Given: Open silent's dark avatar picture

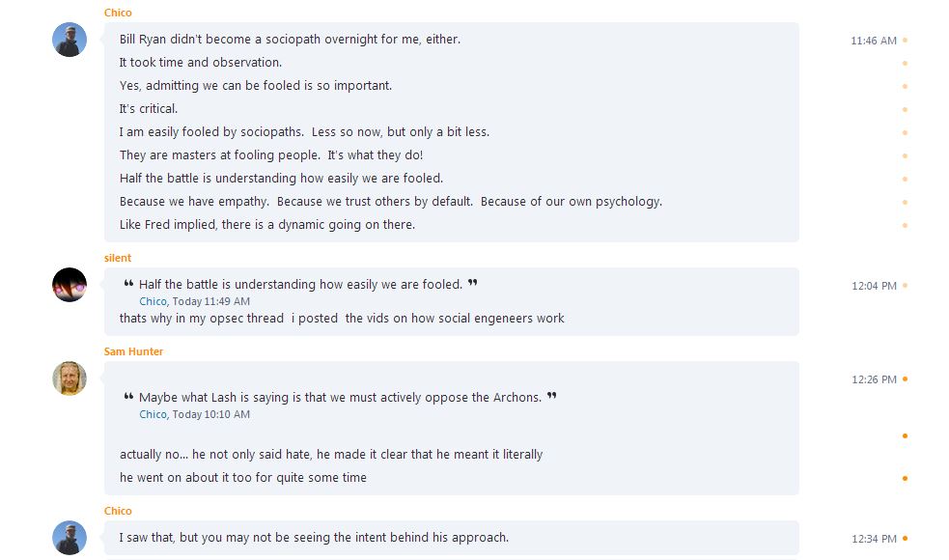Looking at the screenshot, I should [x=70, y=285].
